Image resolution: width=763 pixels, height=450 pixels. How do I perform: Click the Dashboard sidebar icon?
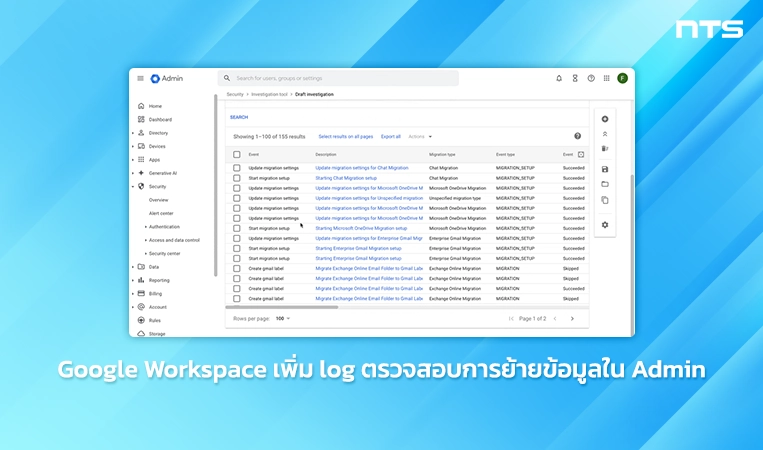[141, 119]
